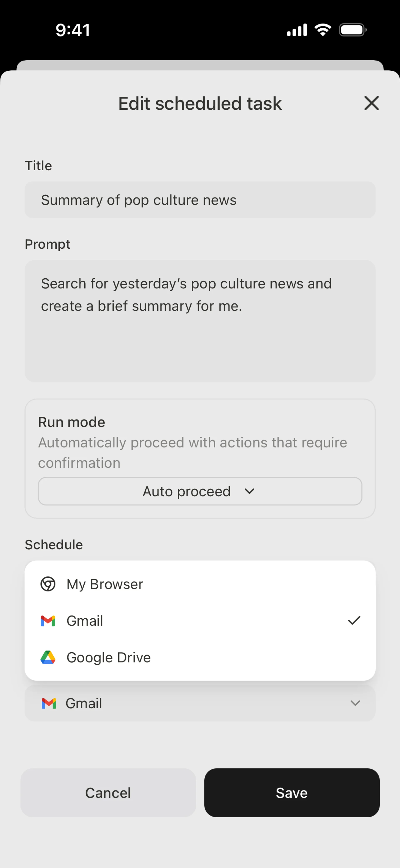The height and width of the screenshot is (868, 400).
Task: Collapse the Gmail selector using its chevron
Action: pyautogui.click(x=355, y=703)
